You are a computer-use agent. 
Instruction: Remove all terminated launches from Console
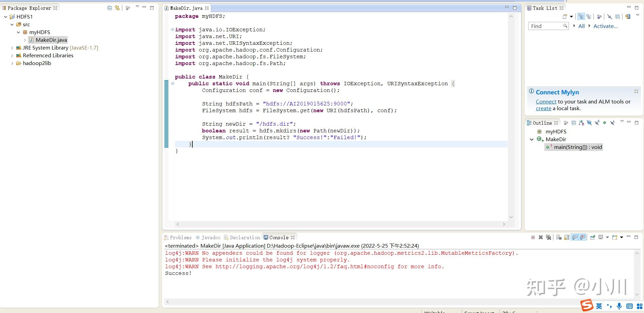coord(549,237)
